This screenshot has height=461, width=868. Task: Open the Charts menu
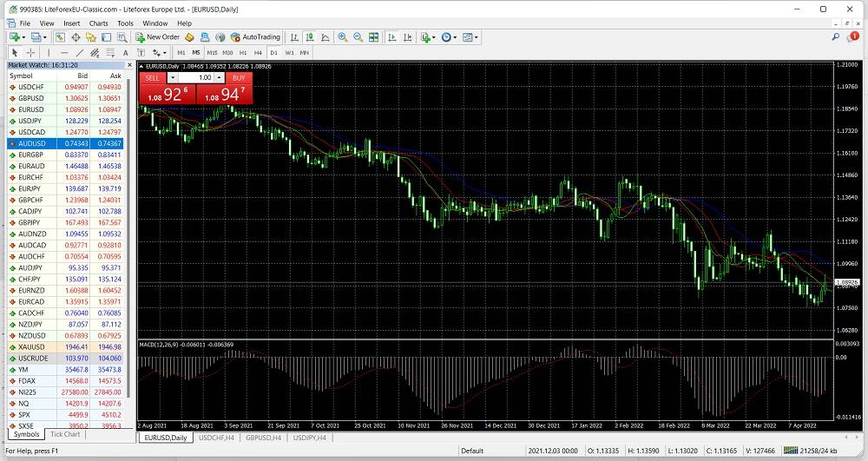click(x=99, y=23)
